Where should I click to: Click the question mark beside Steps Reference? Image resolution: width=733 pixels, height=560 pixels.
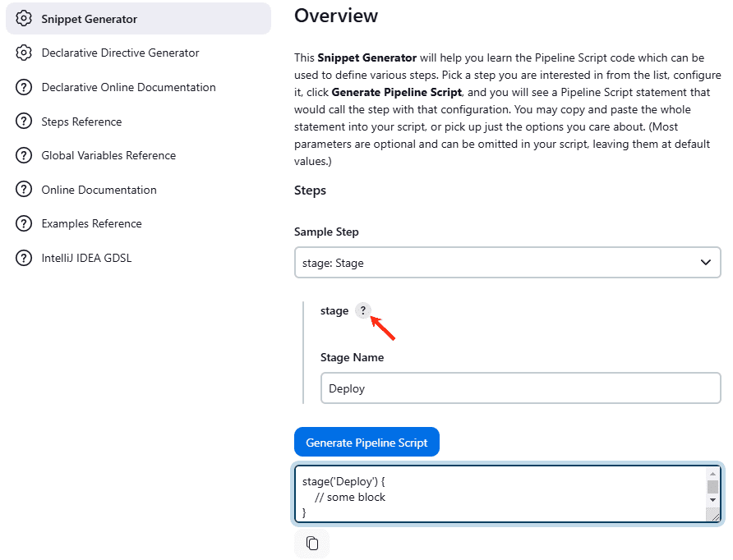[x=24, y=121]
